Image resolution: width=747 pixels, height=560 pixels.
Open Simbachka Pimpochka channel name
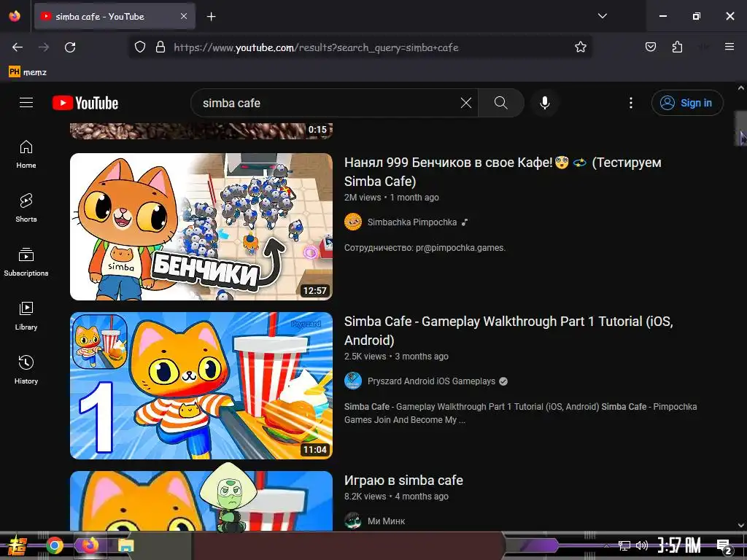pos(412,222)
